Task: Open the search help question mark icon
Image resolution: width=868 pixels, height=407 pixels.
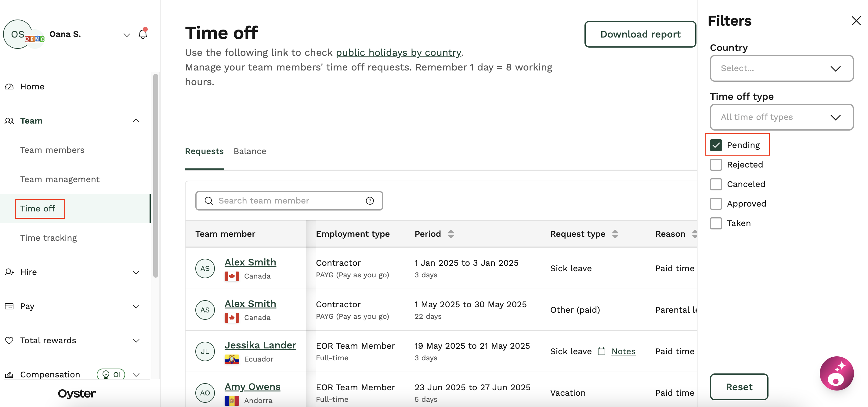Action: coord(370,200)
